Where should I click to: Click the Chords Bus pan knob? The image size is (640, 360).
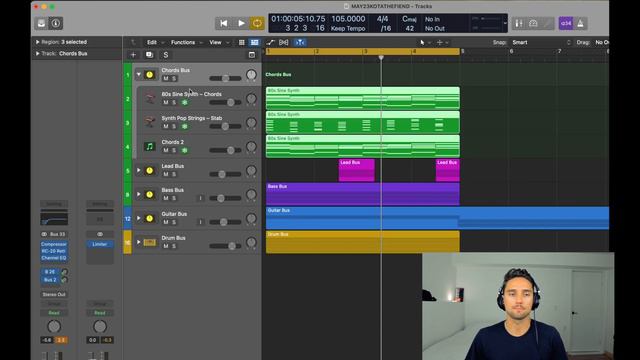tap(251, 75)
